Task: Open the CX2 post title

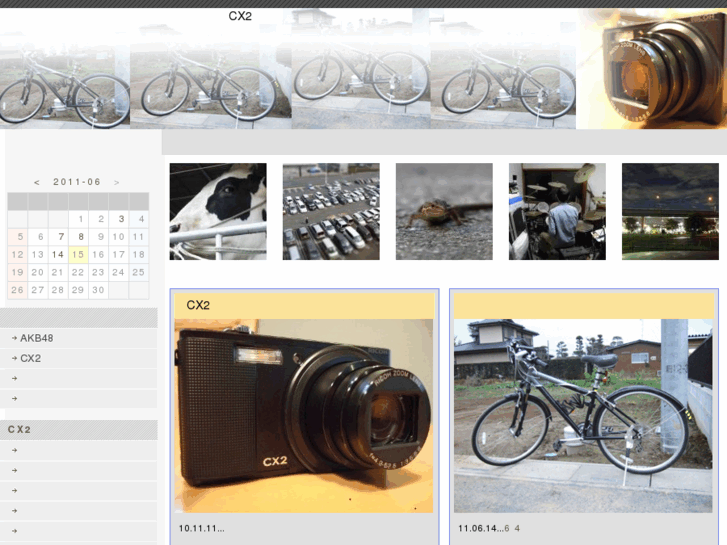Action: (x=198, y=305)
